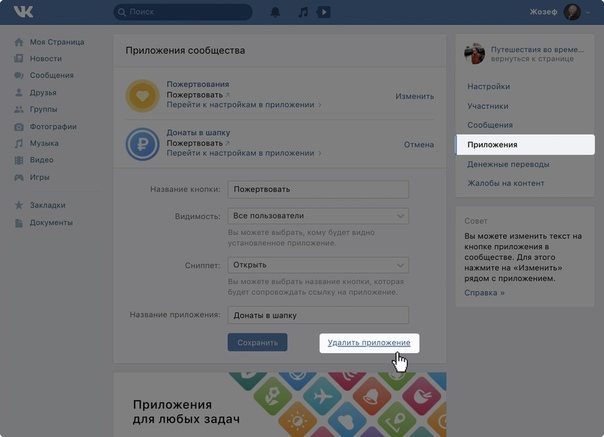Click the Название кнопки input field
The image size is (604, 437).
coord(318,189)
